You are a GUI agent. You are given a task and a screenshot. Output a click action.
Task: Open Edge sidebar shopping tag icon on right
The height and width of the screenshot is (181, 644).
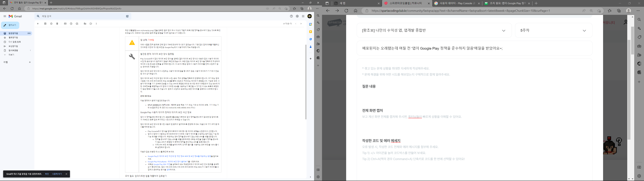pyautogui.click(x=639, y=37)
